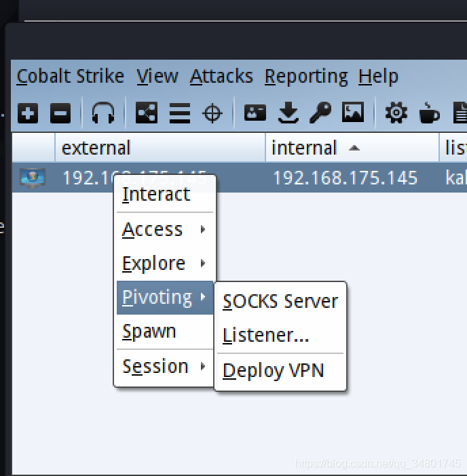Open the Cobalt Strike menu
Screen dimensions: 467x476
[70, 76]
